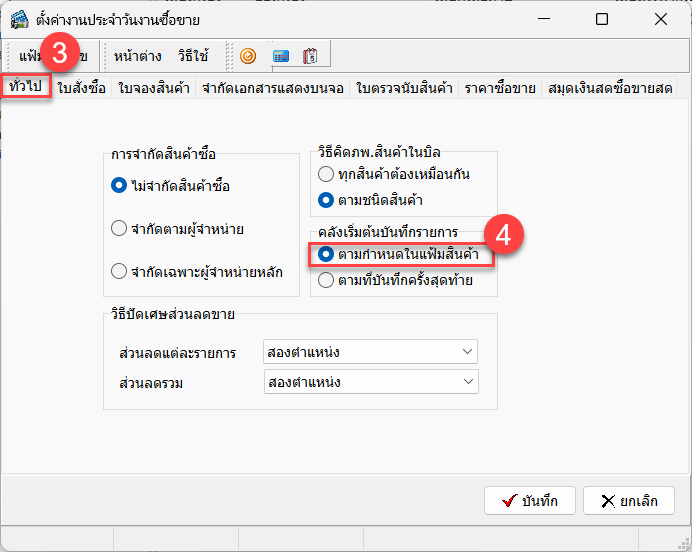Click the clipboard icon in toolbar
The height and width of the screenshot is (552, 692).
(310, 56)
